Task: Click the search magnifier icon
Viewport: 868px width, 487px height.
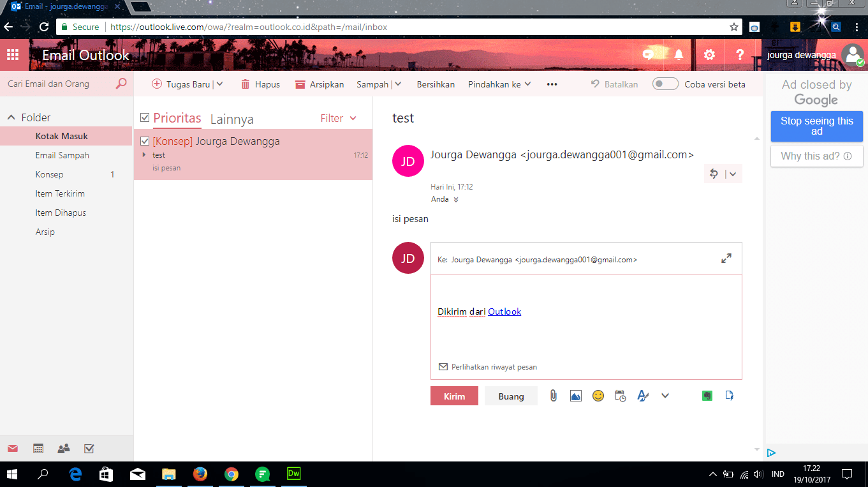Action: 121,84
